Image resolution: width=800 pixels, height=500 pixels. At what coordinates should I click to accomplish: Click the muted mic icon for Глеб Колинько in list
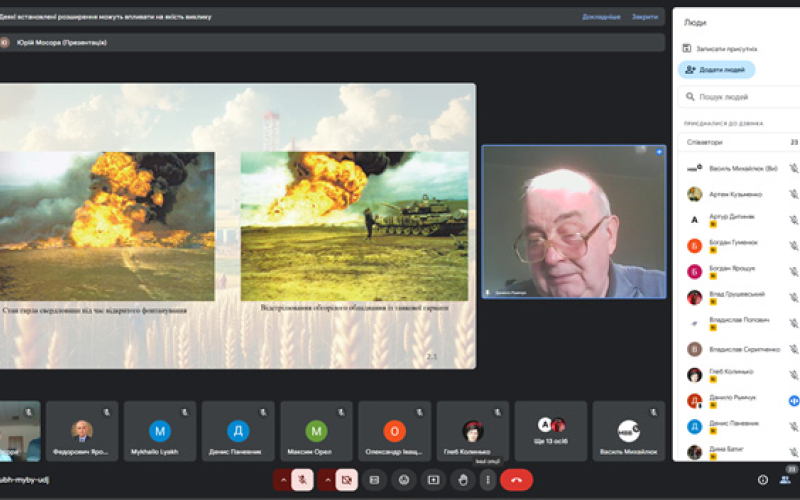(x=793, y=375)
